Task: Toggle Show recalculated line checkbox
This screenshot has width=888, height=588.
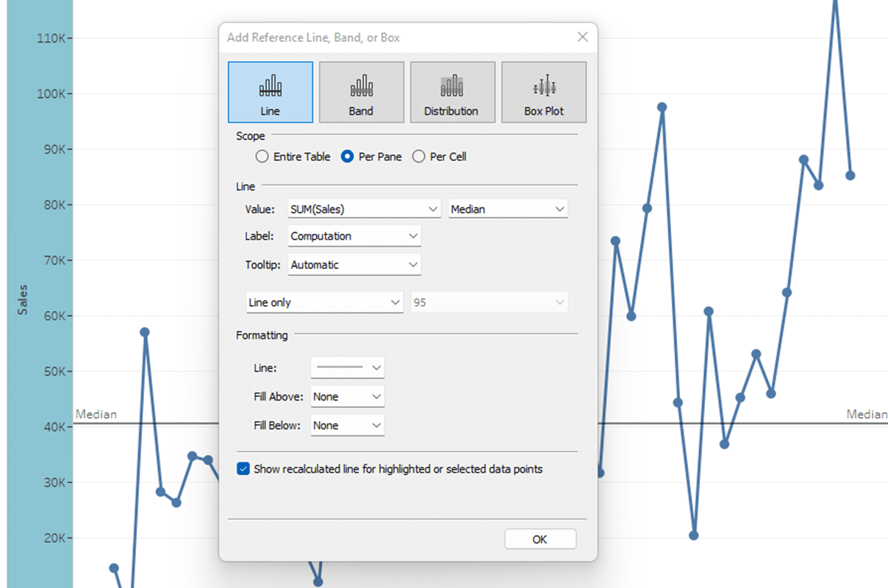Action: click(243, 468)
